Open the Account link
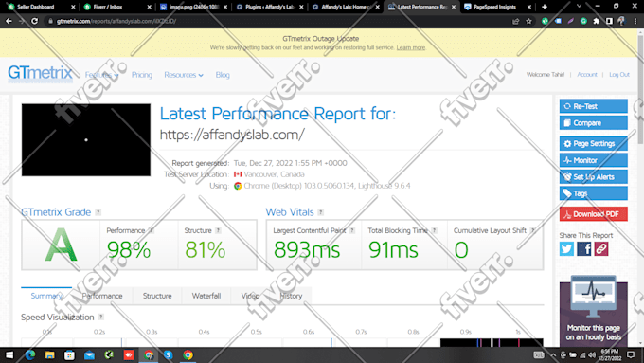This screenshot has height=363, width=644. point(587,75)
